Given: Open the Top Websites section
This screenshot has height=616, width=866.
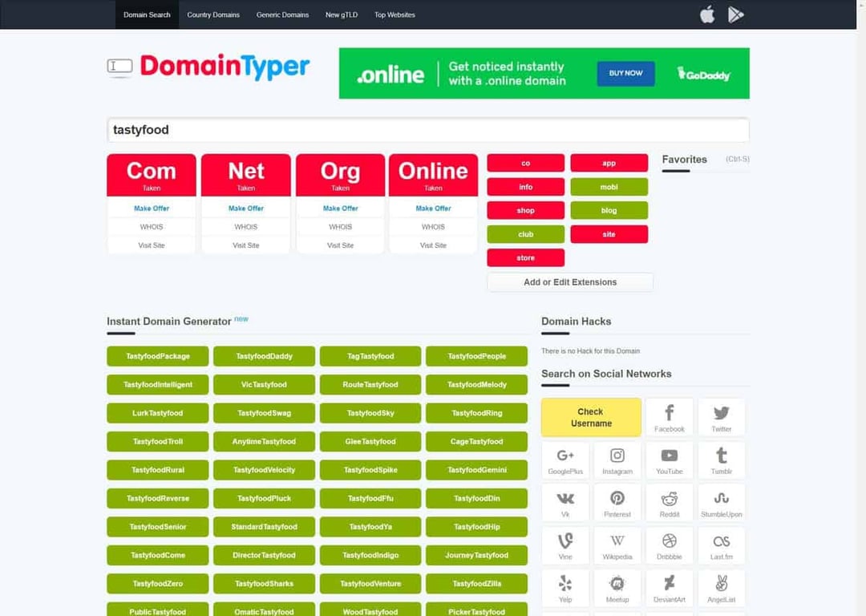Looking at the screenshot, I should click(394, 14).
